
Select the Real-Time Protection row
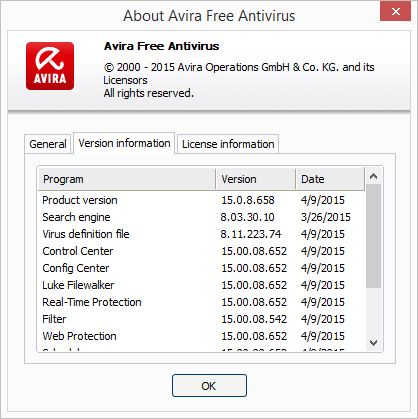click(202, 302)
